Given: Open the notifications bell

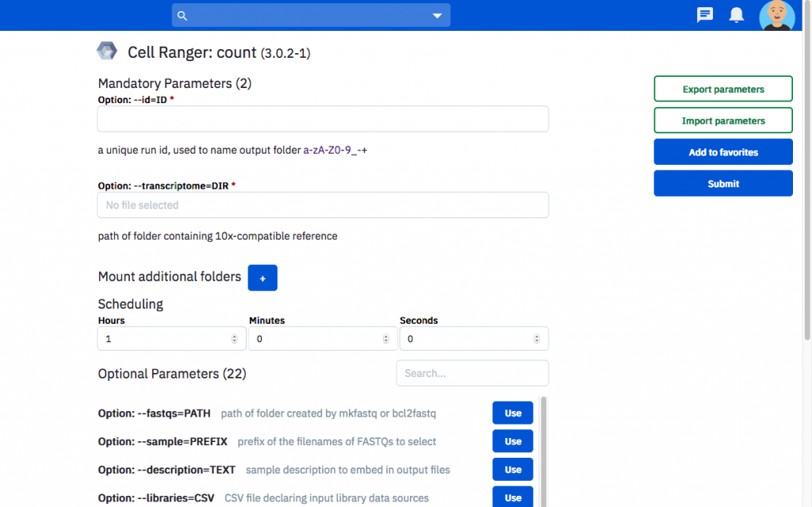Looking at the screenshot, I should coord(736,14).
